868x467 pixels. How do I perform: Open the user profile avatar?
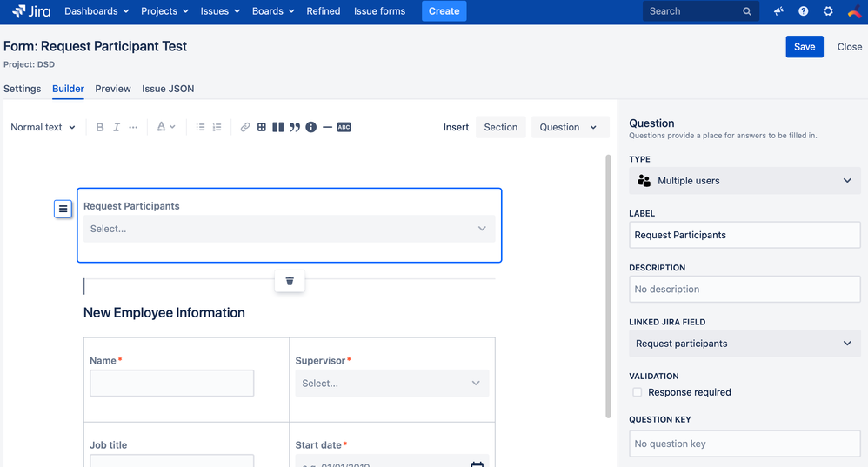(x=855, y=11)
